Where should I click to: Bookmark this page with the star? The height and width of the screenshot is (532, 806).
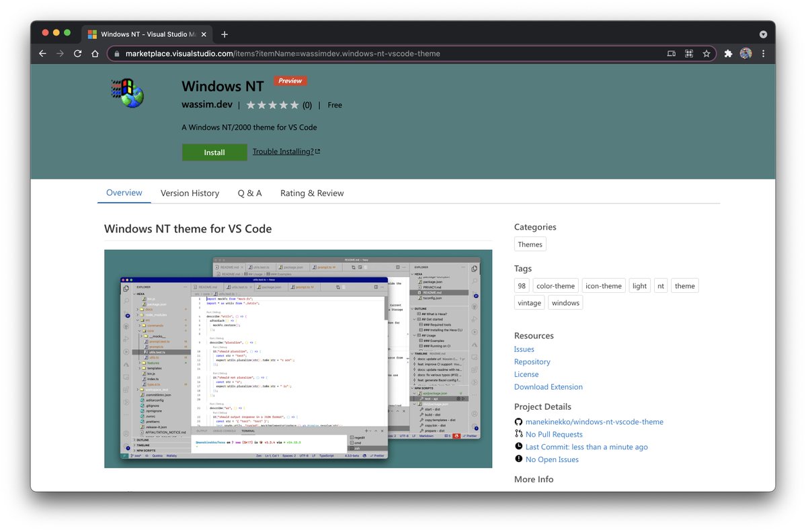point(707,54)
